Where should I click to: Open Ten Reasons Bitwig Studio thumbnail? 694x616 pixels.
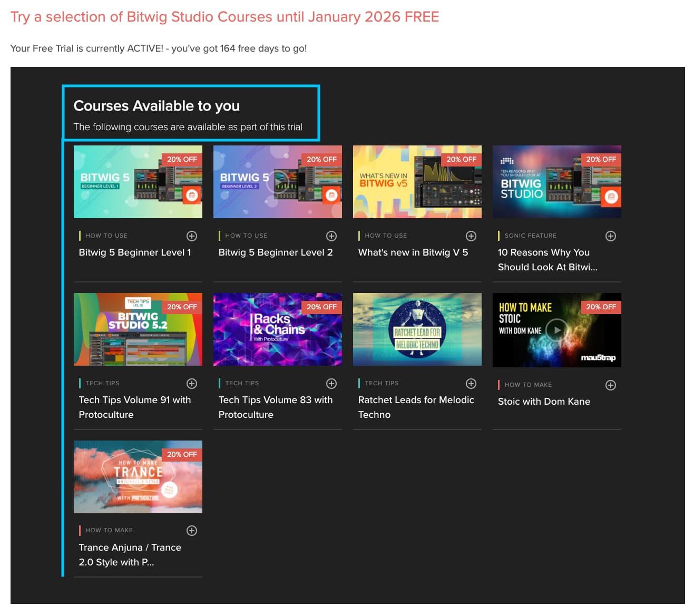pyautogui.click(x=557, y=182)
